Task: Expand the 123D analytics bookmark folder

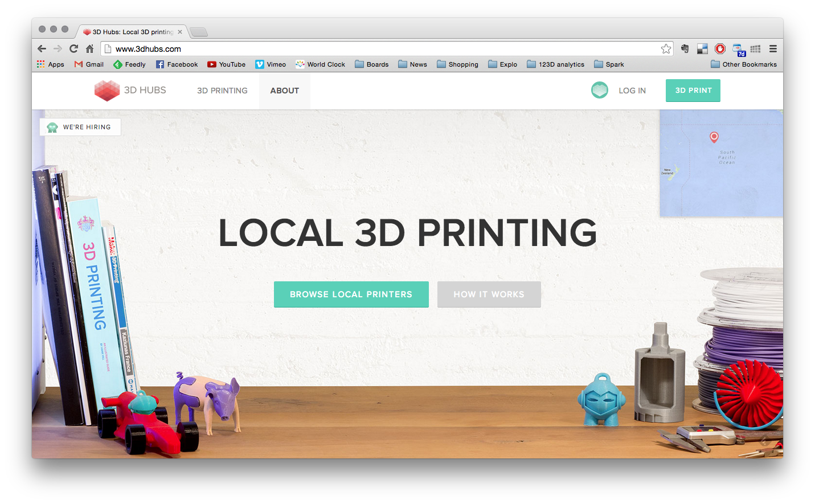Action: pyautogui.click(x=555, y=64)
